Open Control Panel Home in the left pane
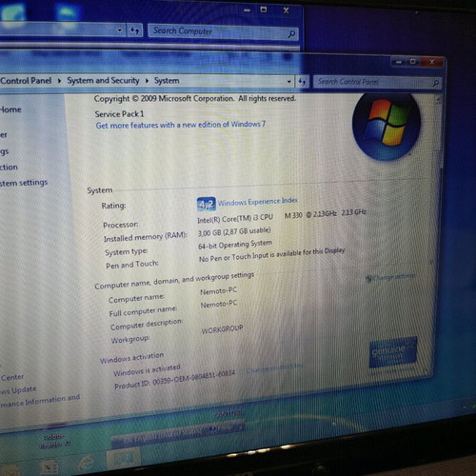The height and width of the screenshot is (476, 476). [10, 109]
